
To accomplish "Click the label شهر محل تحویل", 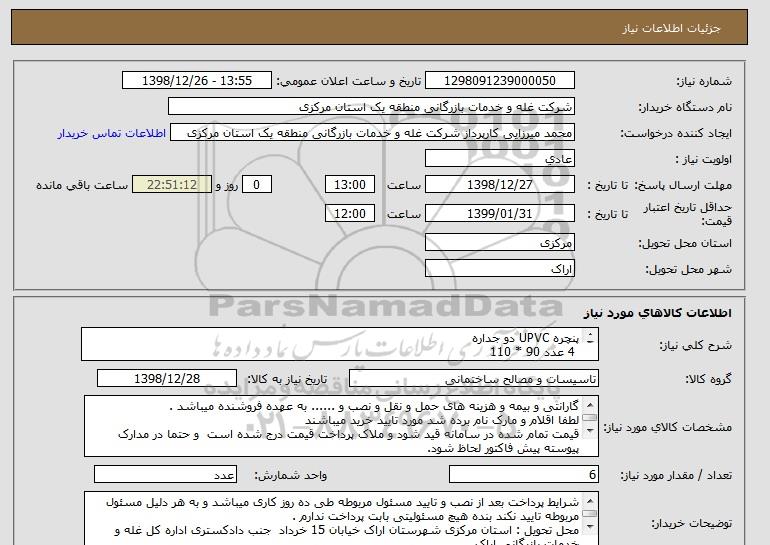I will click(688, 269).
